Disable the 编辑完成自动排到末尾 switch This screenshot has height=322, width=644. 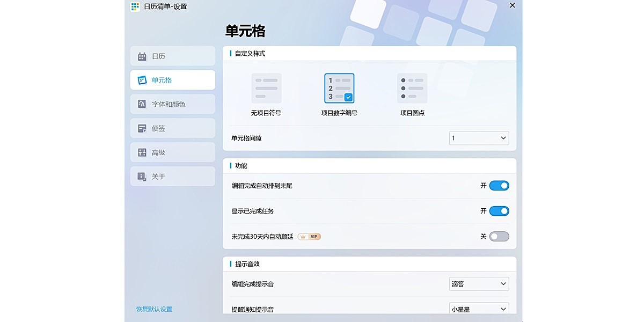click(499, 185)
